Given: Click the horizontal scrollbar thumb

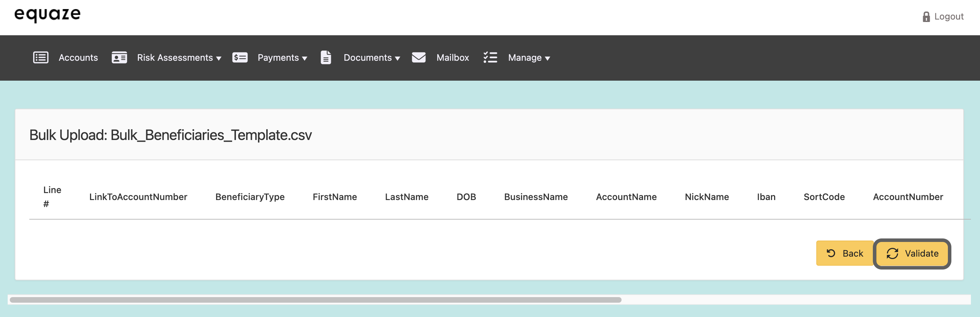Looking at the screenshot, I should [315, 300].
